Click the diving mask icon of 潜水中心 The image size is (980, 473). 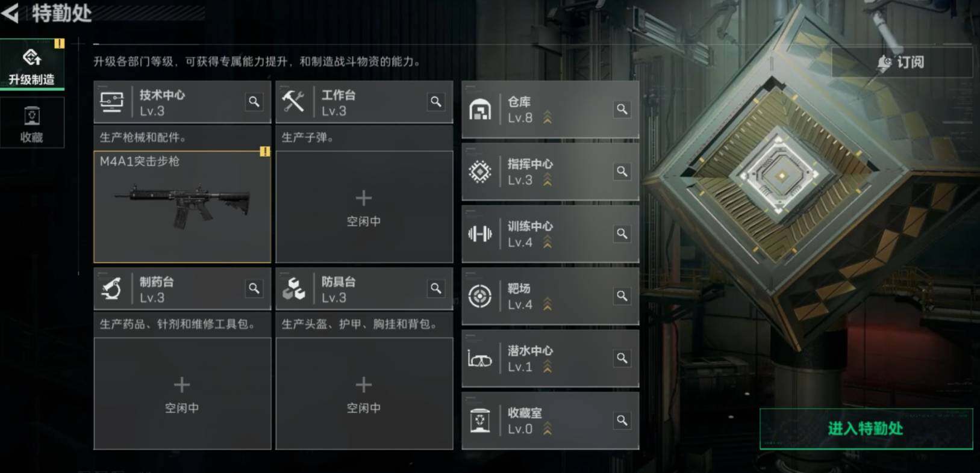[x=480, y=359]
